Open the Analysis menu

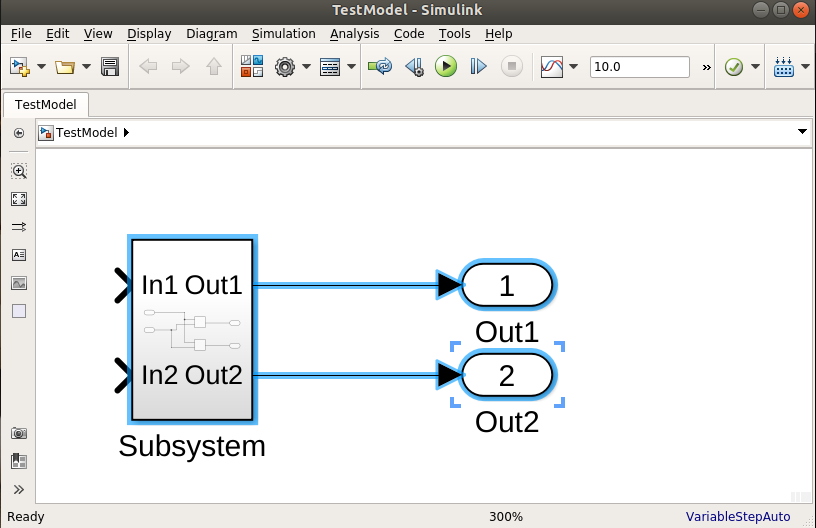pos(354,34)
